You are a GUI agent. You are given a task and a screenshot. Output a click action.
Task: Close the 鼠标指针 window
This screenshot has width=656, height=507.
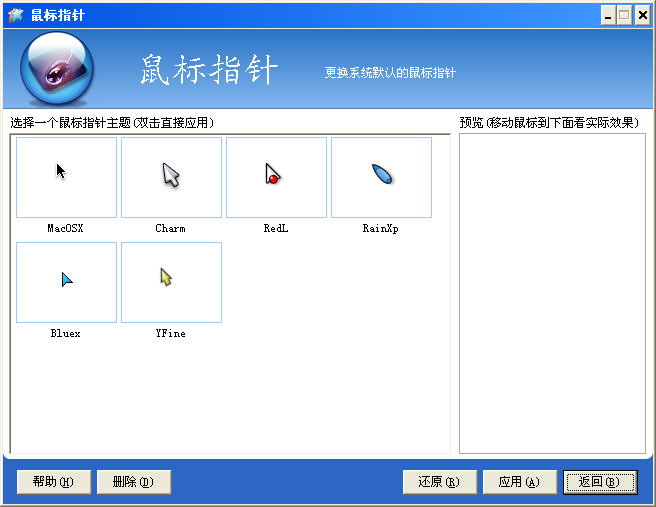(x=642, y=15)
